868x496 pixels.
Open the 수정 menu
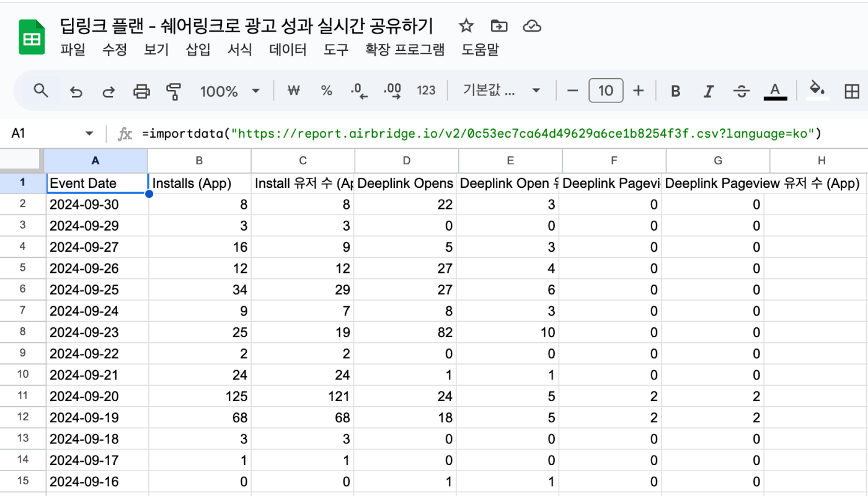click(114, 50)
